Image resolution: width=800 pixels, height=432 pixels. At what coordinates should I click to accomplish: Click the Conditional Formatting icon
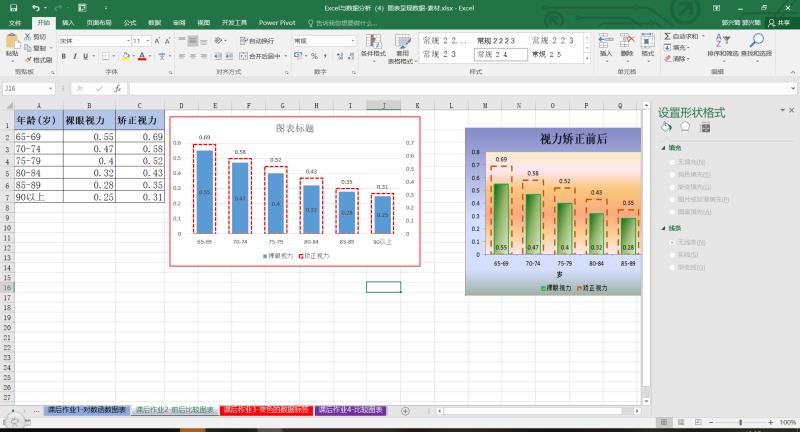point(373,42)
